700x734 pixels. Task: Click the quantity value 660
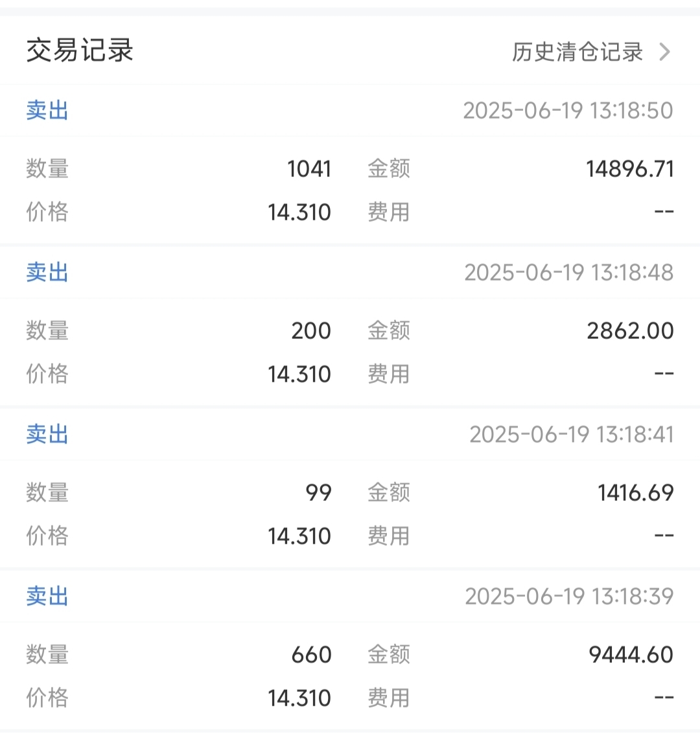311,655
